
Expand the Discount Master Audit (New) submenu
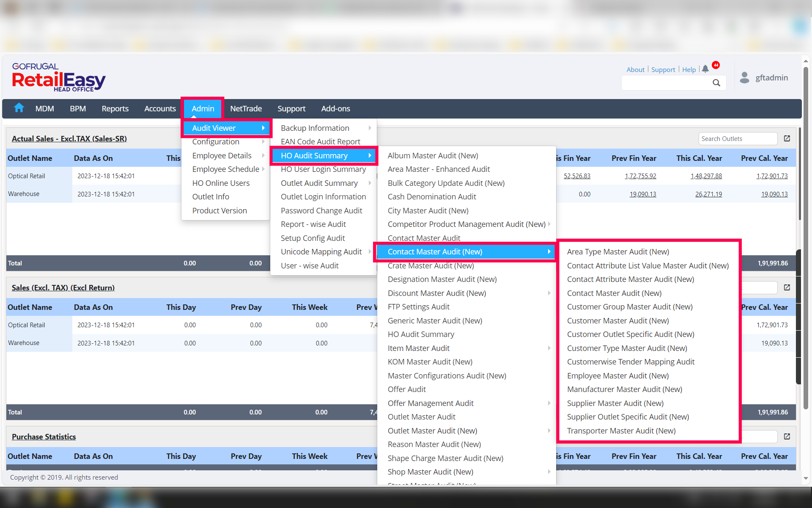point(437,293)
